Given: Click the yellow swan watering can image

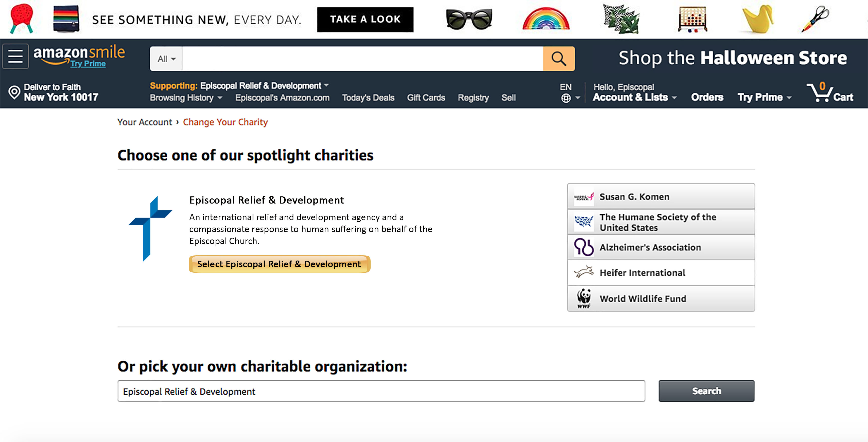Looking at the screenshot, I should click(758, 19).
